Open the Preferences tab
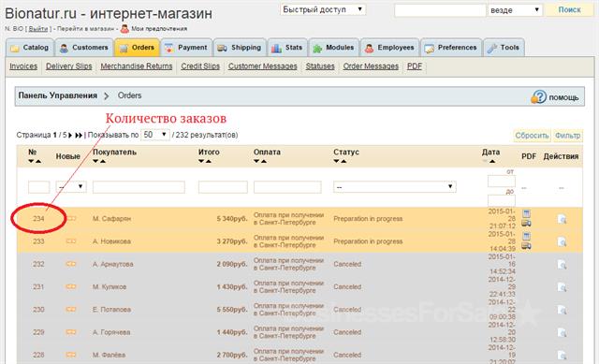 point(451,48)
